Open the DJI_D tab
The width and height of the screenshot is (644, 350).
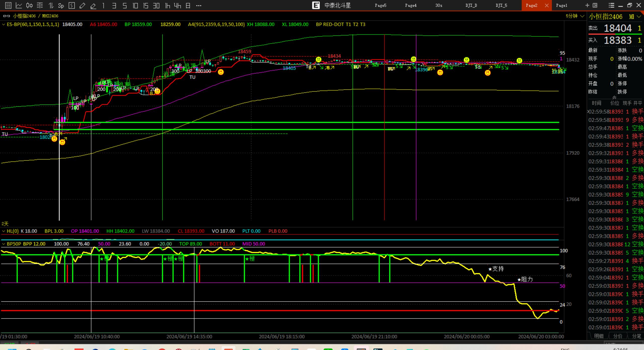(471, 5)
